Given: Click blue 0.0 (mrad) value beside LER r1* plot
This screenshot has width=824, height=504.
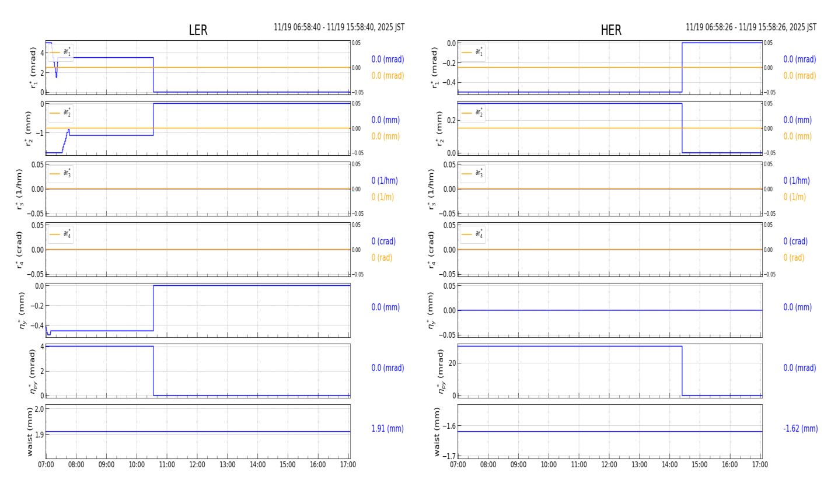Looking at the screenshot, I should tap(387, 60).
